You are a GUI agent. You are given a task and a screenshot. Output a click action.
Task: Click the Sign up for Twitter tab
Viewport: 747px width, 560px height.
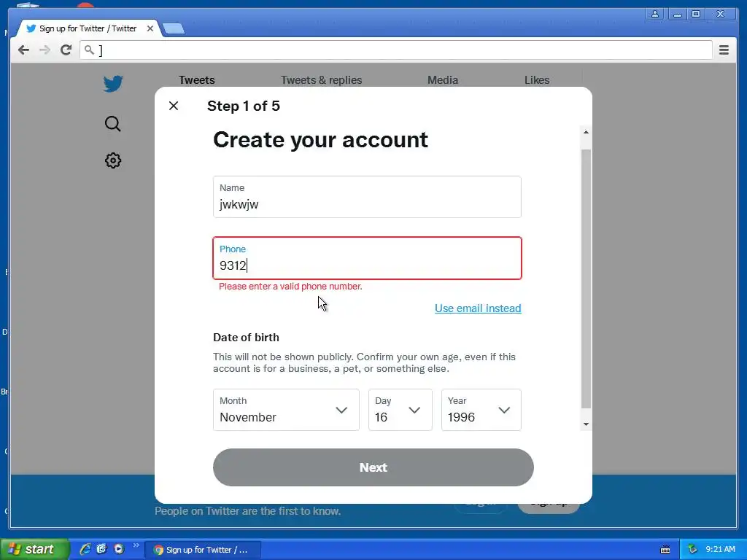(88, 28)
